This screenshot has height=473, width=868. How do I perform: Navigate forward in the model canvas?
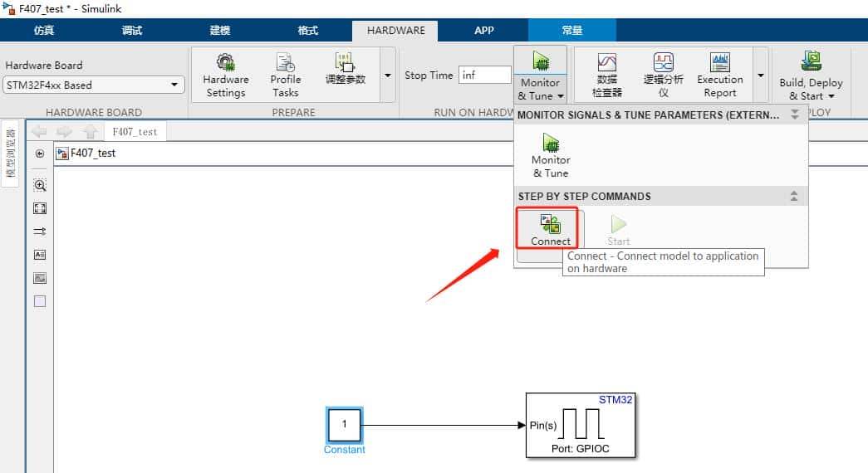(x=64, y=132)
